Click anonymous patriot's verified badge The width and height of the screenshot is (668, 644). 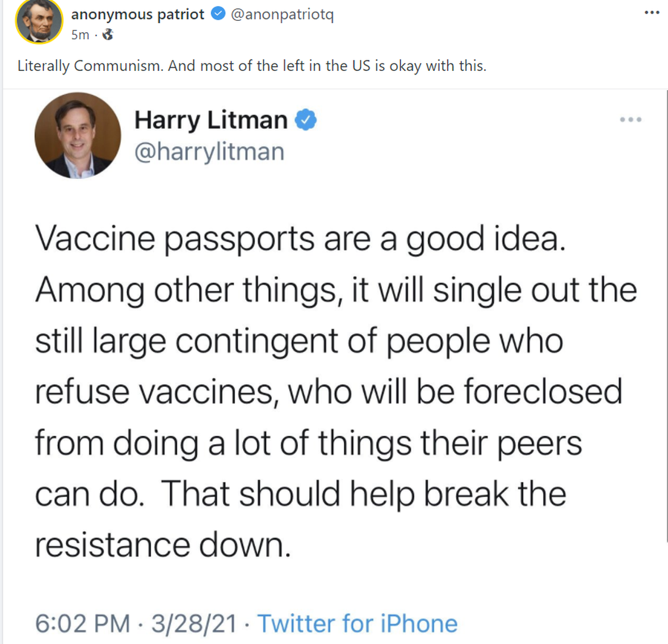coord(218,15)
